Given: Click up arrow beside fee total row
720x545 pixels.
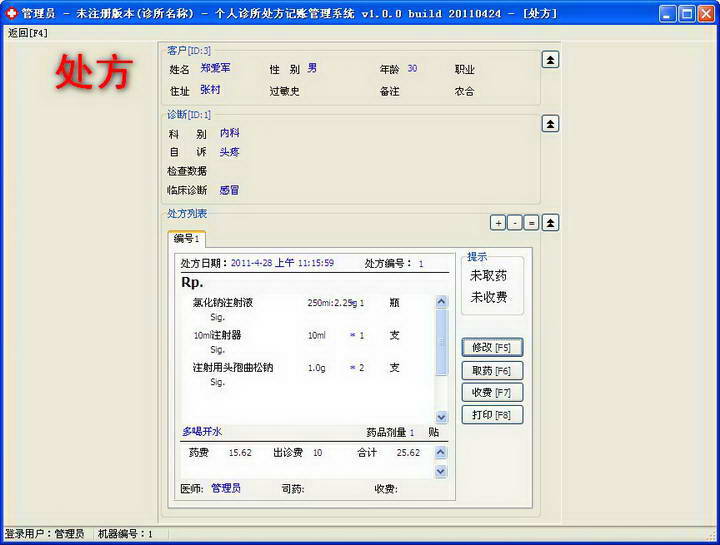Looking at the screenshot, I should point(440,453).
